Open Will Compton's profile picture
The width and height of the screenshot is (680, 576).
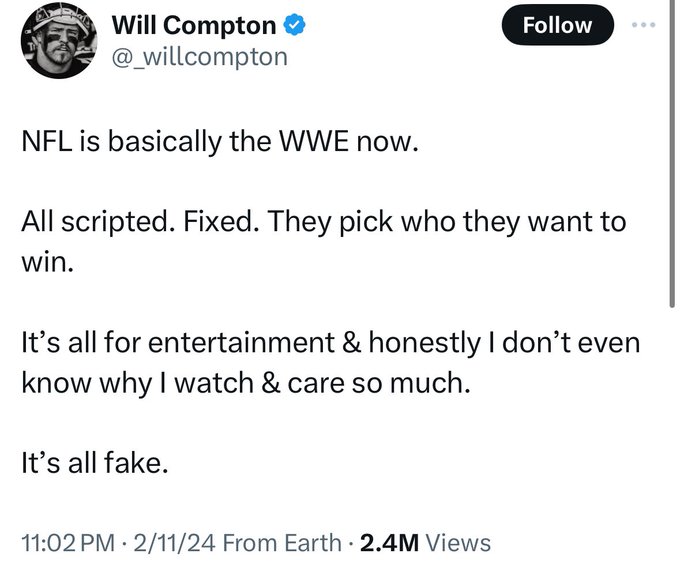click(59, 40)
